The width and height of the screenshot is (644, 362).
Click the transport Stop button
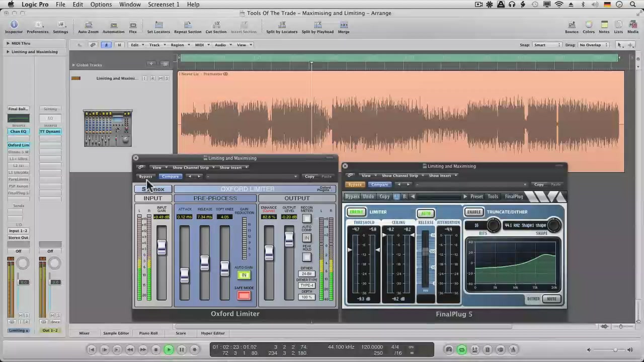click(155, 349)
